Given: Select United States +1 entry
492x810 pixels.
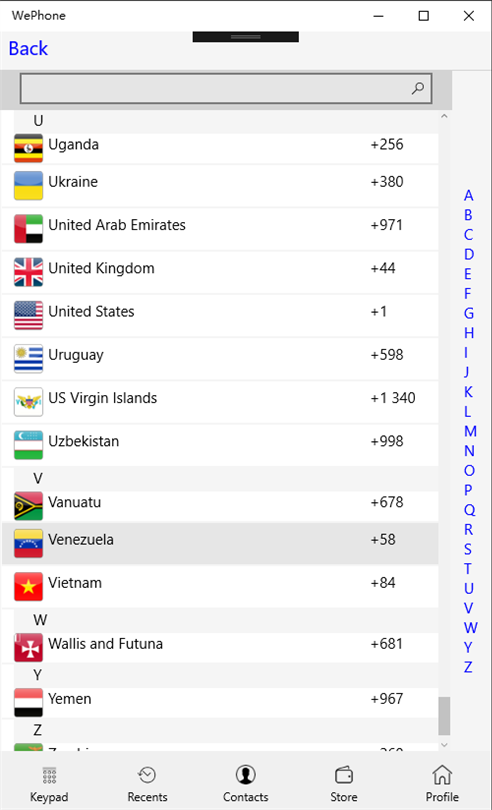Looking at the screenshot, I should [220, 316].
